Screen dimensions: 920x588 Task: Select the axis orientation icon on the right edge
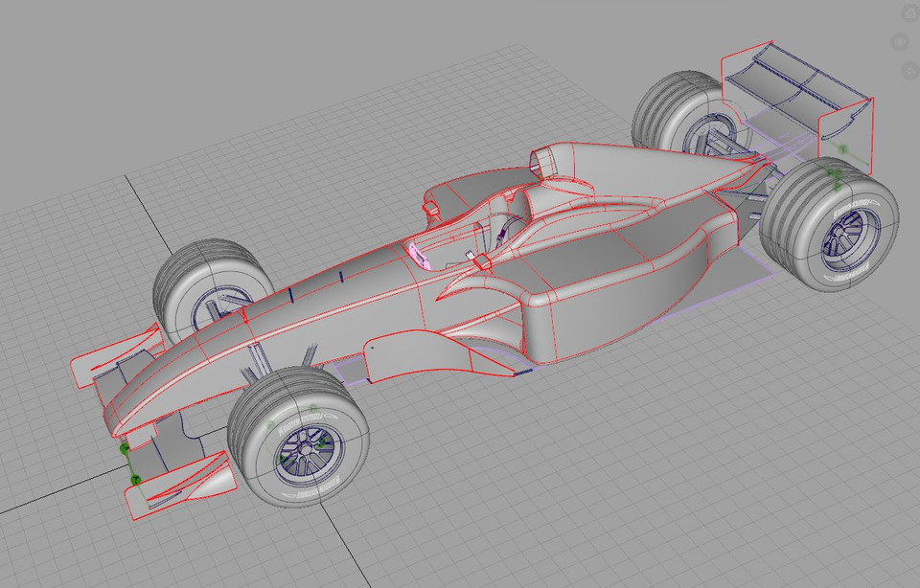[899, 41]
